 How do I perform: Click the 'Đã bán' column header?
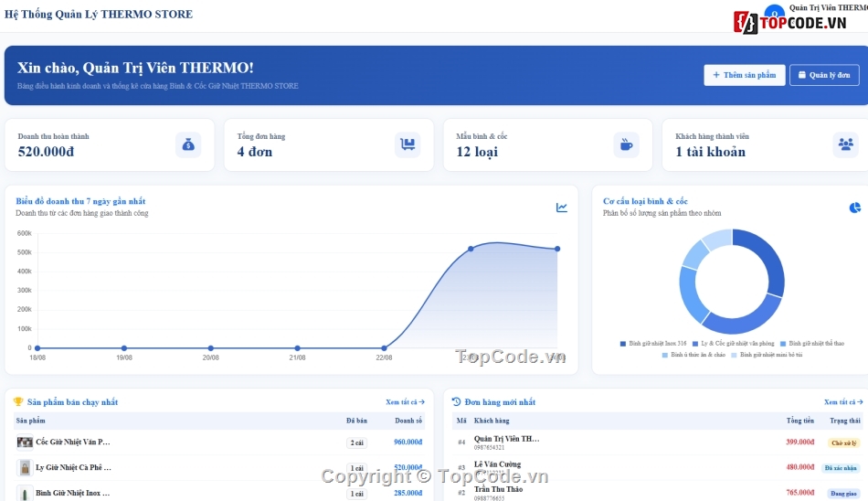coord(357,421)
